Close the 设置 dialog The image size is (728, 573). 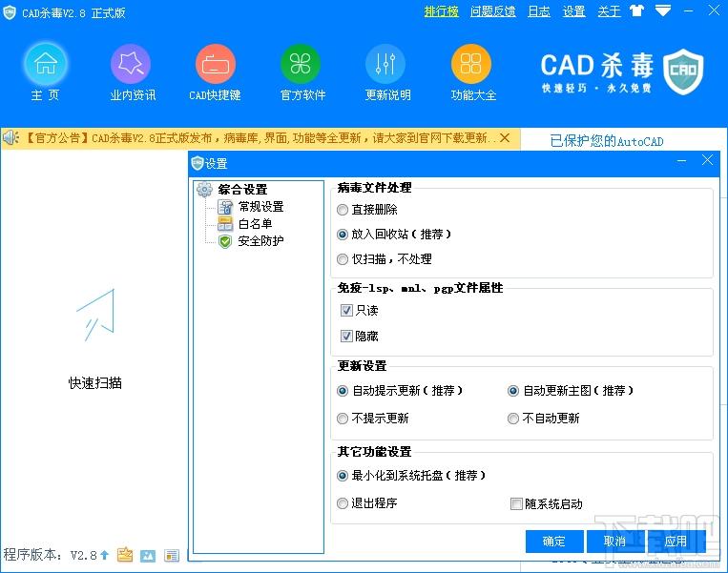tap(707, 160)
